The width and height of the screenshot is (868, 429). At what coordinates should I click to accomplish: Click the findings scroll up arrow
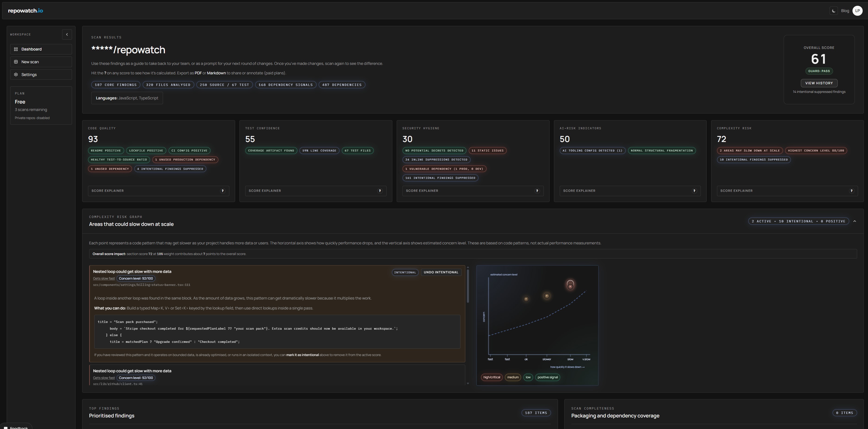click(x=468, y=267)
